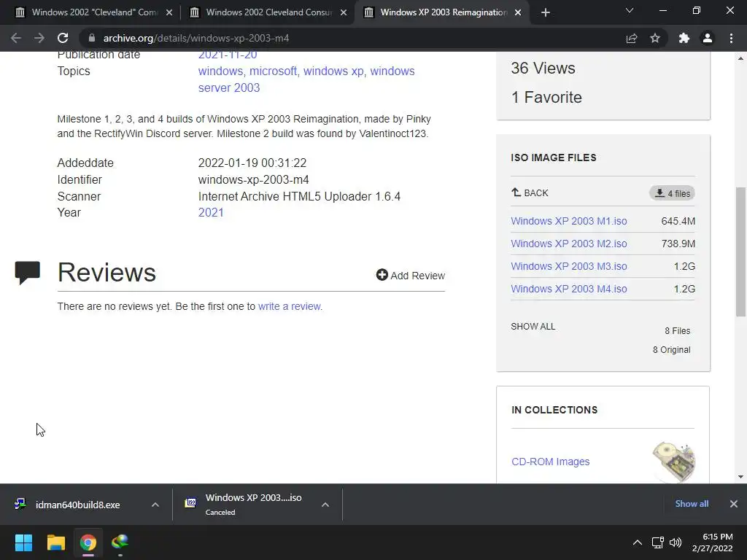747x560 pixels.
Task: Download Windows XP 2003 M1.iso
Action: coord(569,221)
